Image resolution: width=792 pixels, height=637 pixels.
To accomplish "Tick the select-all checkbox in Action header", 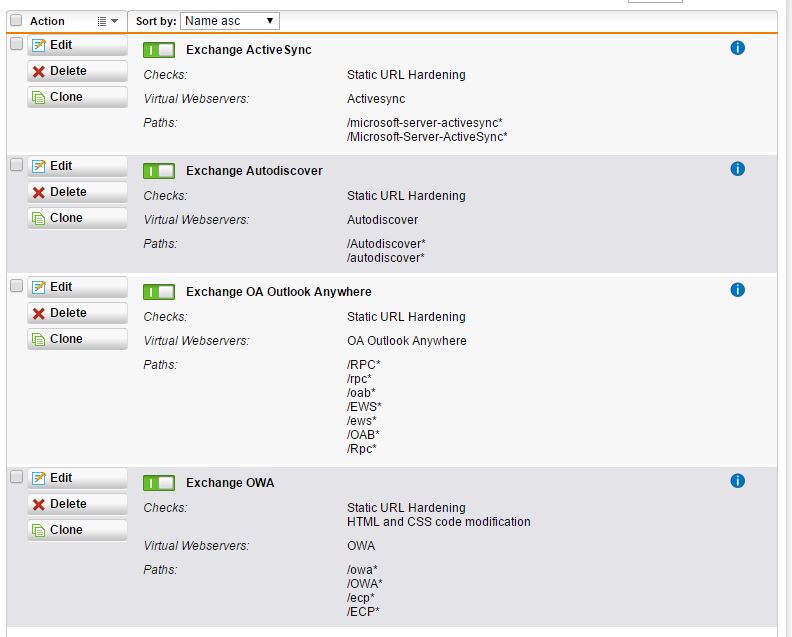I will [x=16, y=21].
